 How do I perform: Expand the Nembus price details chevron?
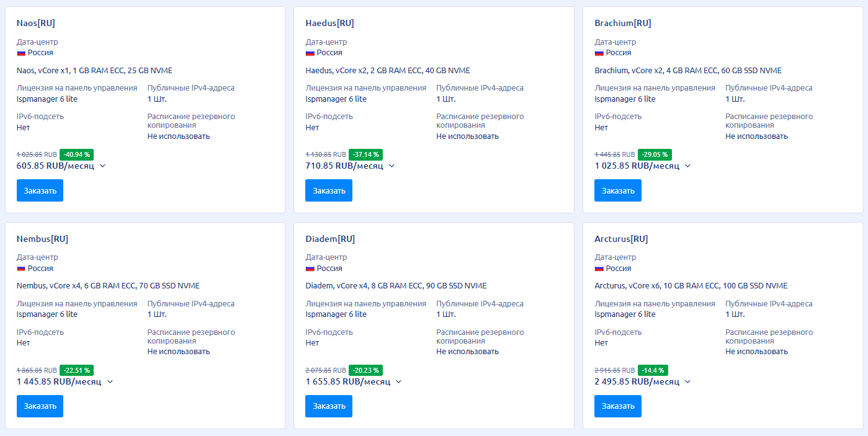pos(110,382)
